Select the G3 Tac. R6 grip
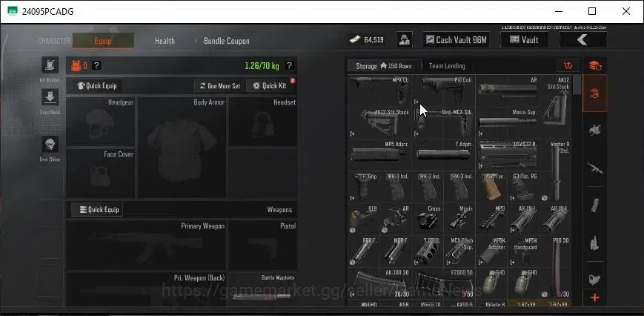Screen dimensions: 644x316 (x=524, y=187)
